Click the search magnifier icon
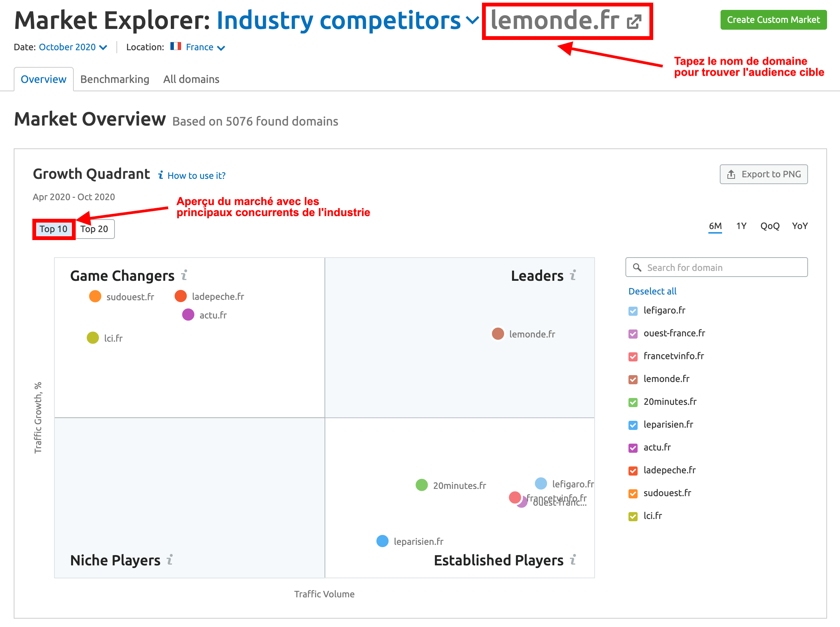 click(x=637, y=267)
